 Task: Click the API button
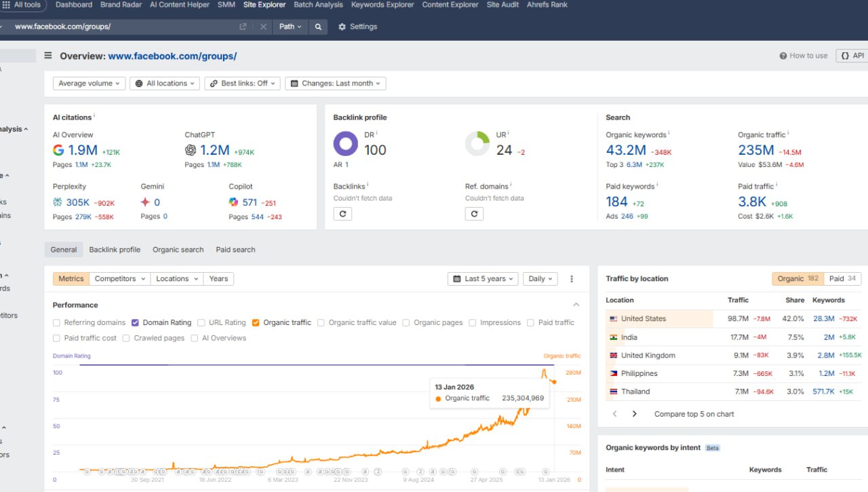pos(852,56)
